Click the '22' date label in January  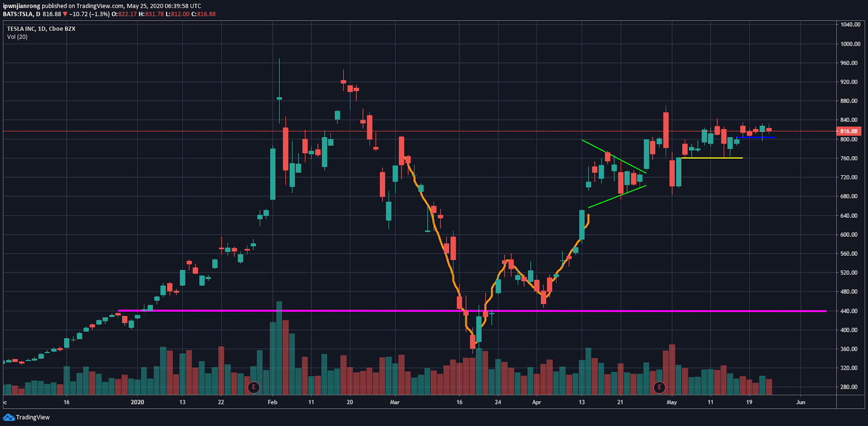221,402
